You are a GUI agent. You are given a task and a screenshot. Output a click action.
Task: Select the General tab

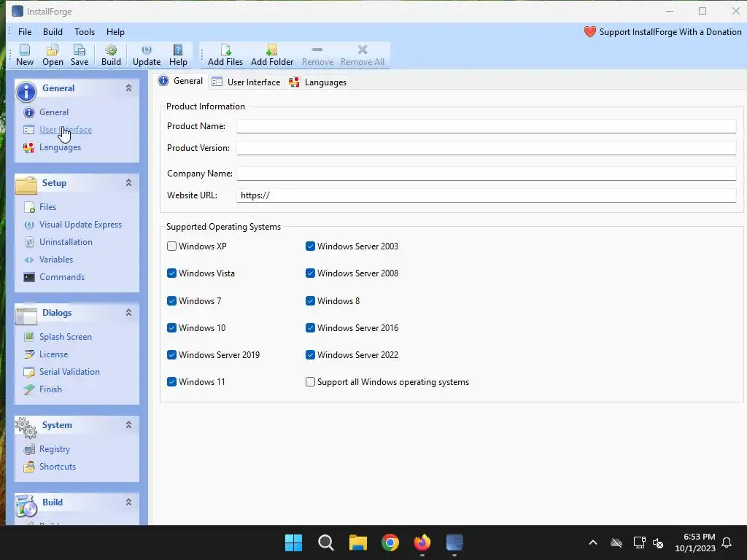(x=181, y=81)
